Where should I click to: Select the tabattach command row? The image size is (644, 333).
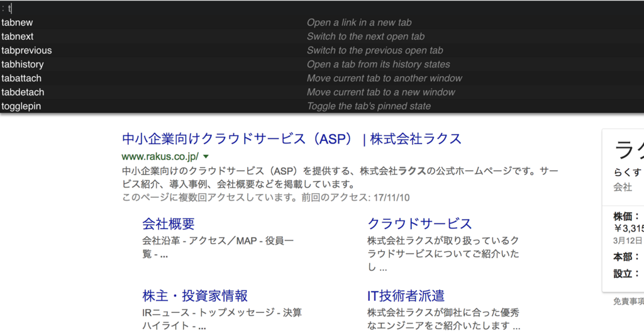pyautogui.click(x=322, y=78)
